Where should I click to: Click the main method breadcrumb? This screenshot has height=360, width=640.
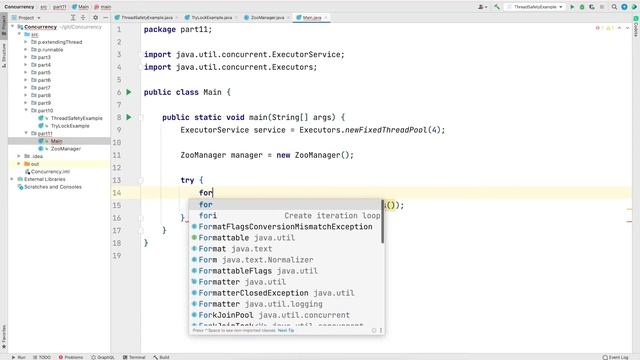pyautogui.click(x=103, y=7)
